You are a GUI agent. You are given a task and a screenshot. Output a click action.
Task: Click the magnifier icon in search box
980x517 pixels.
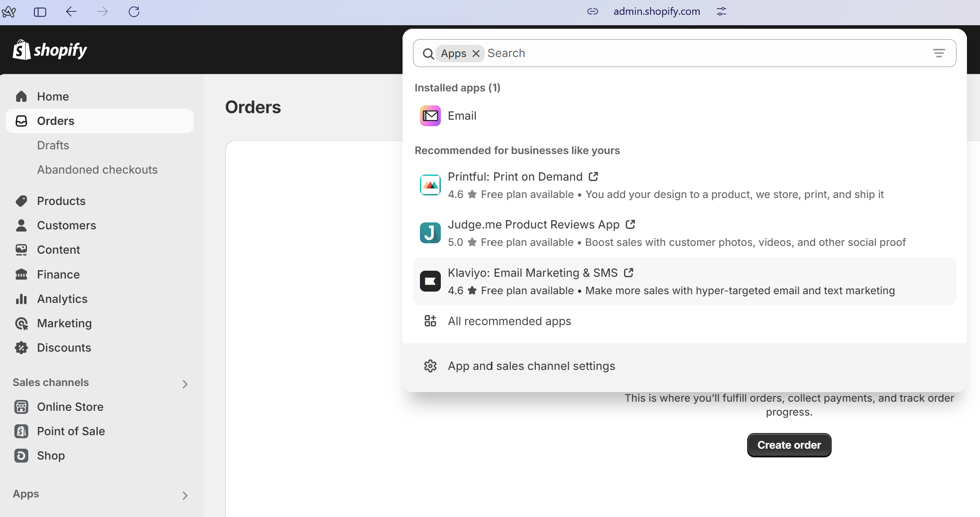[428, 54]
